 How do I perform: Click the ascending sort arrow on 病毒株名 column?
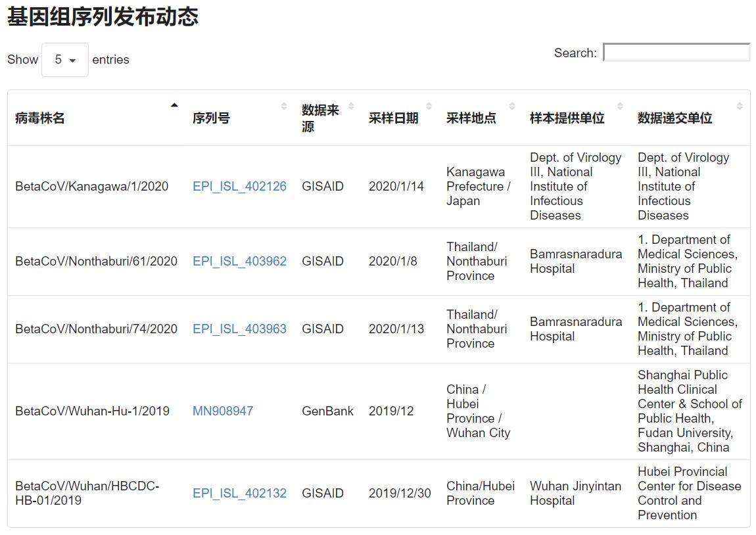pos(174,105)
